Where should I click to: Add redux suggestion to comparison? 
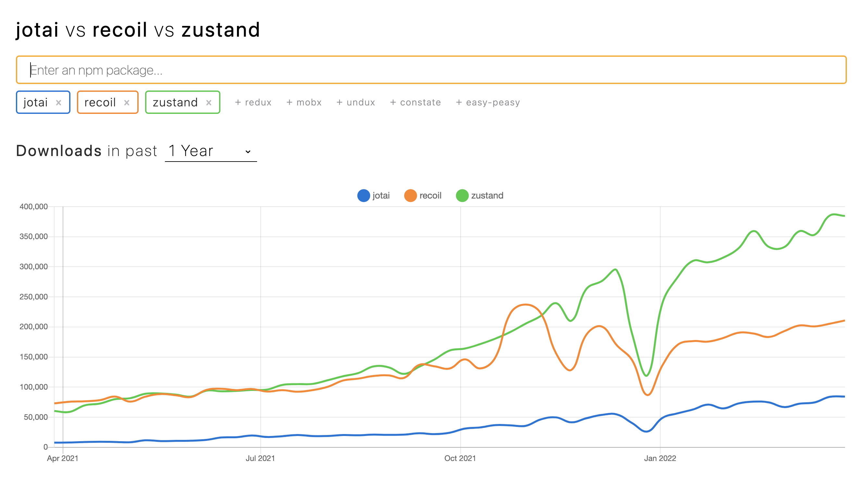[x=253, y=103]
